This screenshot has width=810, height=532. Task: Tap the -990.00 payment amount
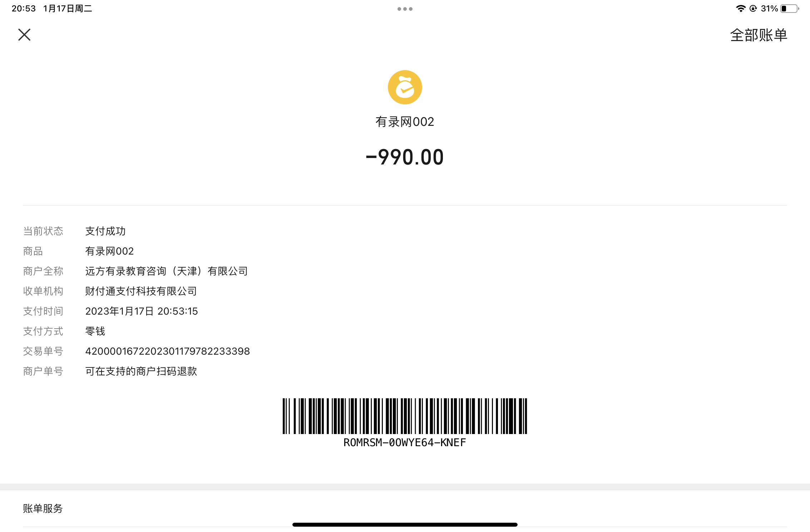tap(405, 157)
